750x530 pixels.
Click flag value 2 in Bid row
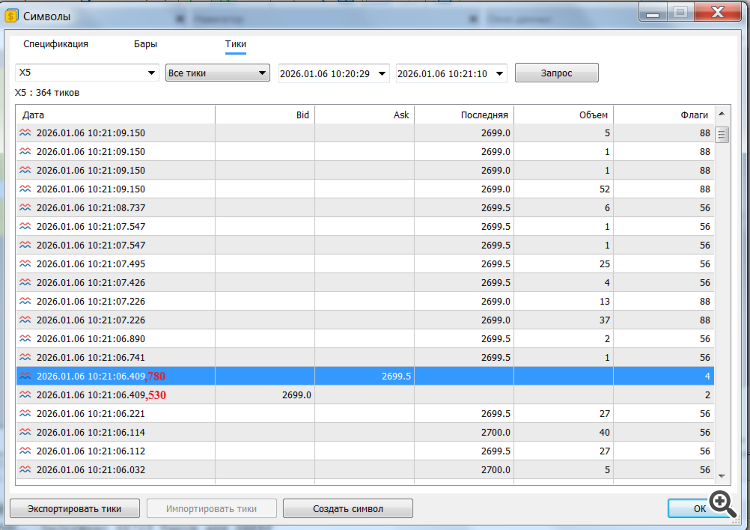[707, 395]
